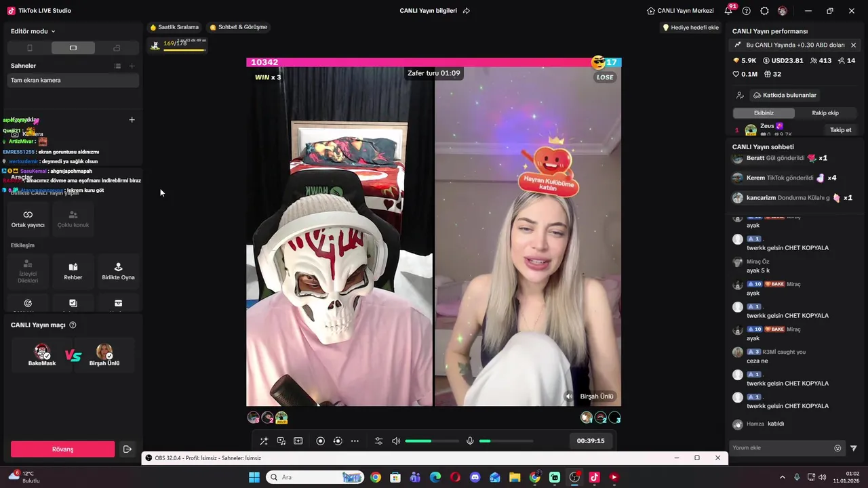Open the emoji picker in comment box
868x488 pixels.
point(837,448)
